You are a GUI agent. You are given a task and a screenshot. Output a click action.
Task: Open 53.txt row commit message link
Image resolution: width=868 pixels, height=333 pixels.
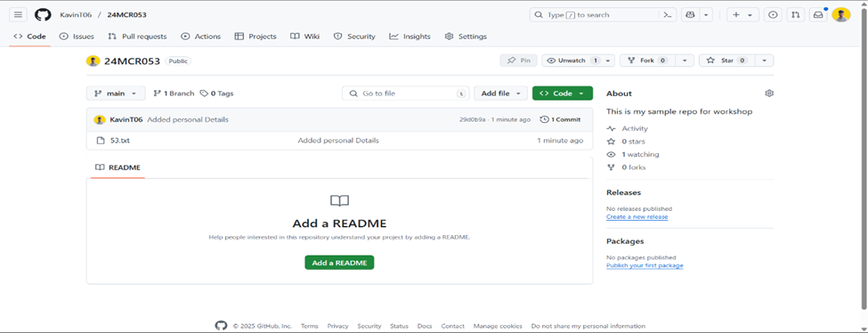tap(338, 141)
